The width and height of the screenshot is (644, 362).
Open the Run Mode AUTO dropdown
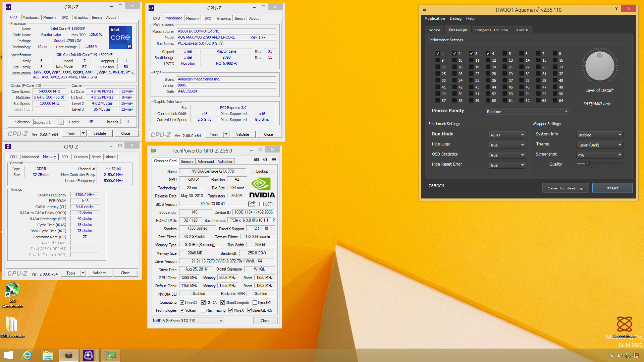[x=507, y=135]
